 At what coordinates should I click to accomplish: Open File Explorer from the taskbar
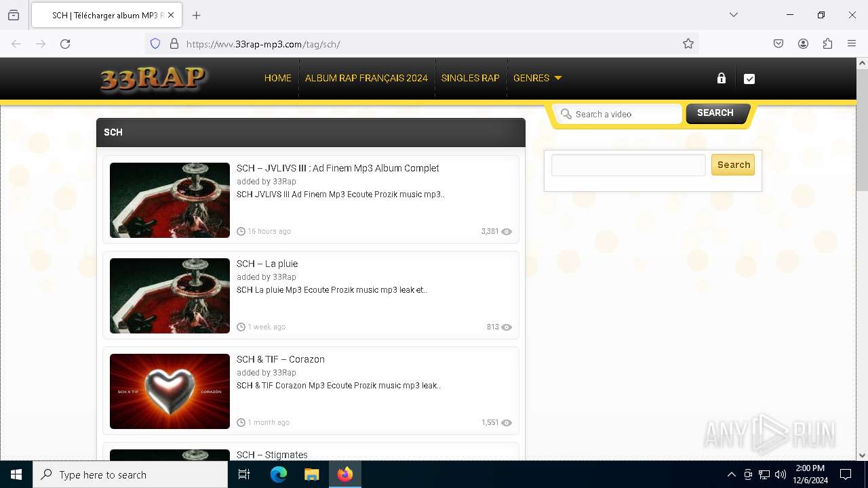[x=311, y=474]
